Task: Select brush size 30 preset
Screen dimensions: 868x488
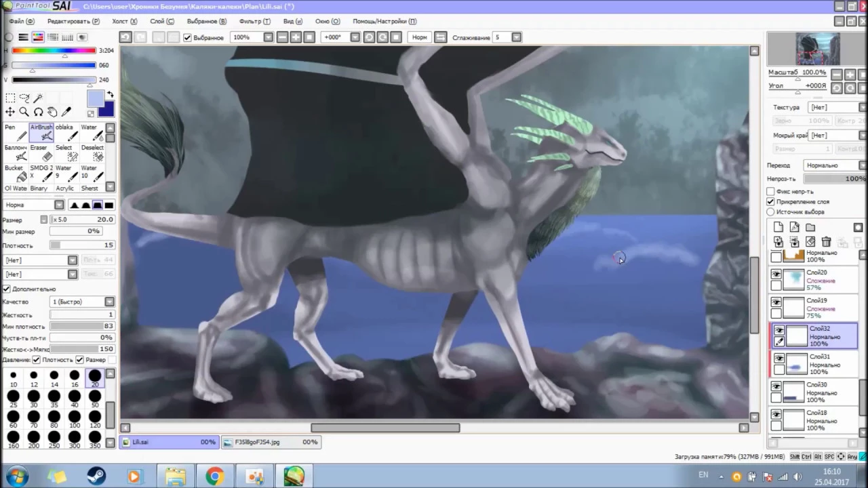Action: 33,398
